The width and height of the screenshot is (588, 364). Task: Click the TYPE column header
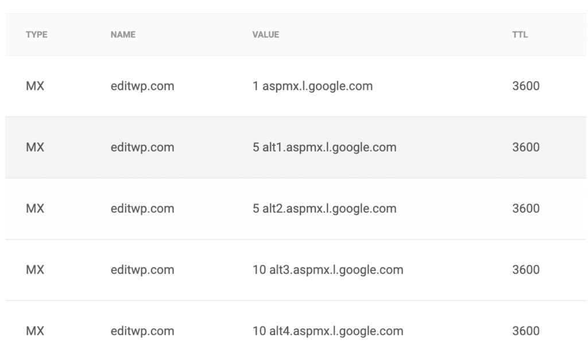pyautogui.click(x=37, y=35)
